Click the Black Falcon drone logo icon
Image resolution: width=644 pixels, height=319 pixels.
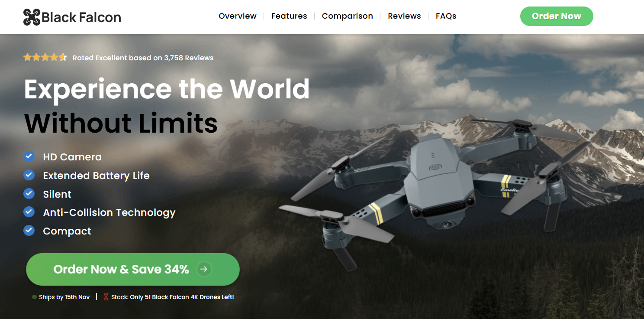(32, 17)
